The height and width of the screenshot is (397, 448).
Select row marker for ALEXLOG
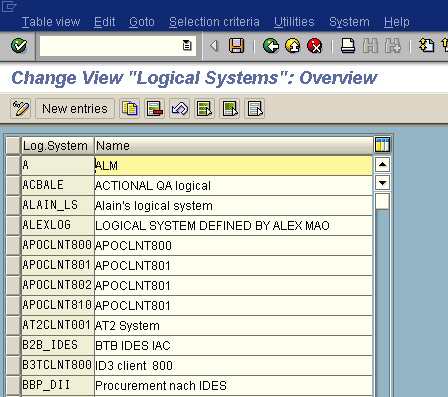(x=13, y=225)
